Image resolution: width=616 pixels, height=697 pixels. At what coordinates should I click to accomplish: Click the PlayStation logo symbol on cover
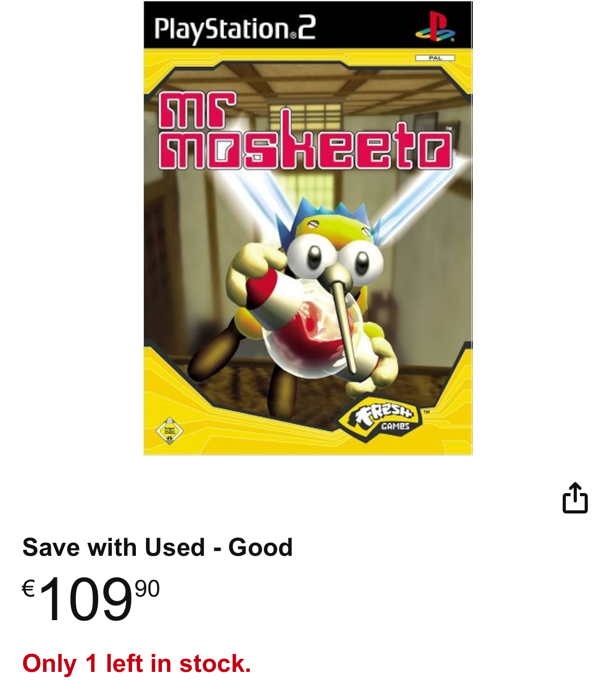pos(435,27)
